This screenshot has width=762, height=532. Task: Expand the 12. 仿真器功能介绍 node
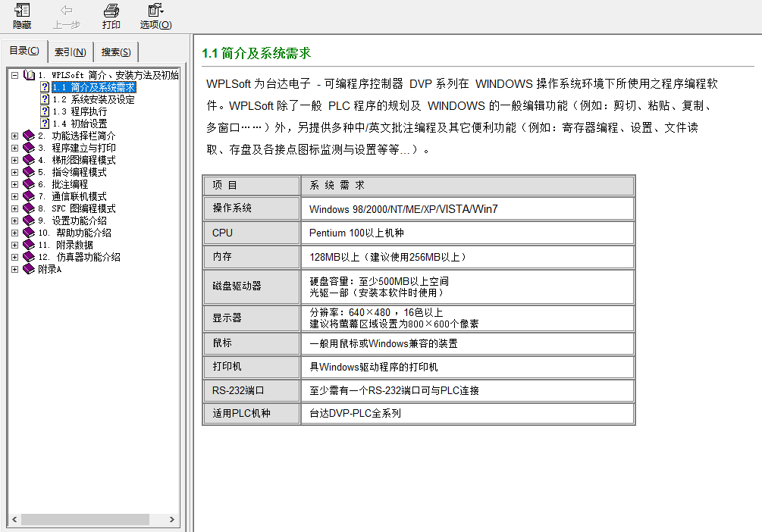coord(14,257)
